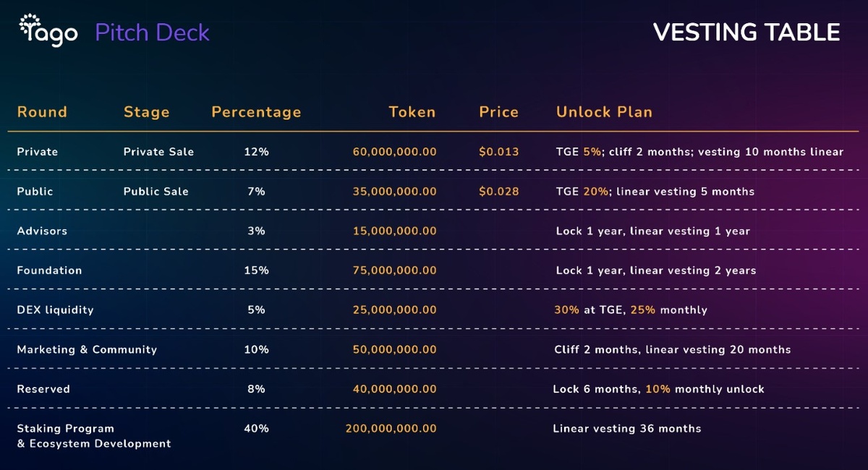Select the Percentage column header
The width and height of the screenshot is (868, 470).
(x=256, y=112)
